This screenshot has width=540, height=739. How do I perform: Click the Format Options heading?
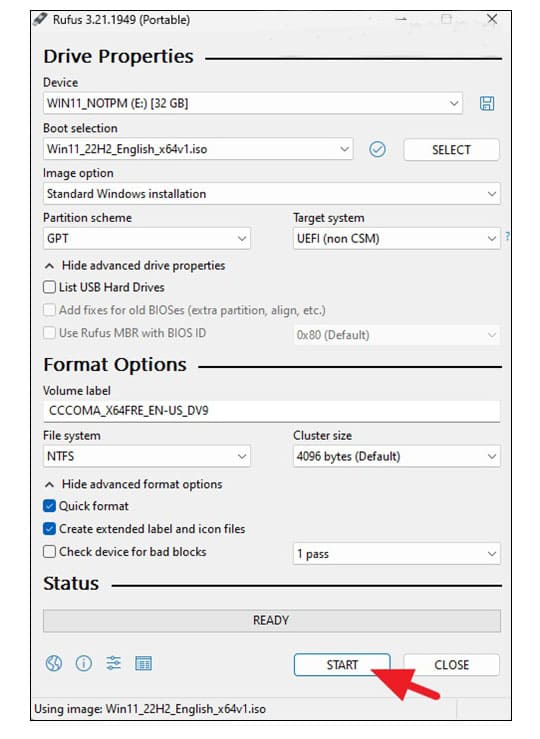tap(115, 365)
